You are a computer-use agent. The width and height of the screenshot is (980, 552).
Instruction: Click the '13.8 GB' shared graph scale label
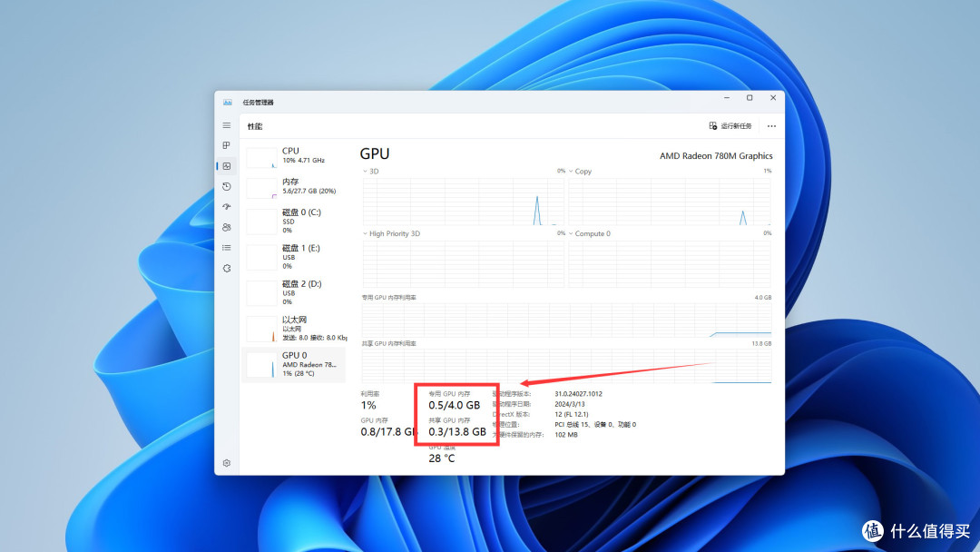click(761, 344)
